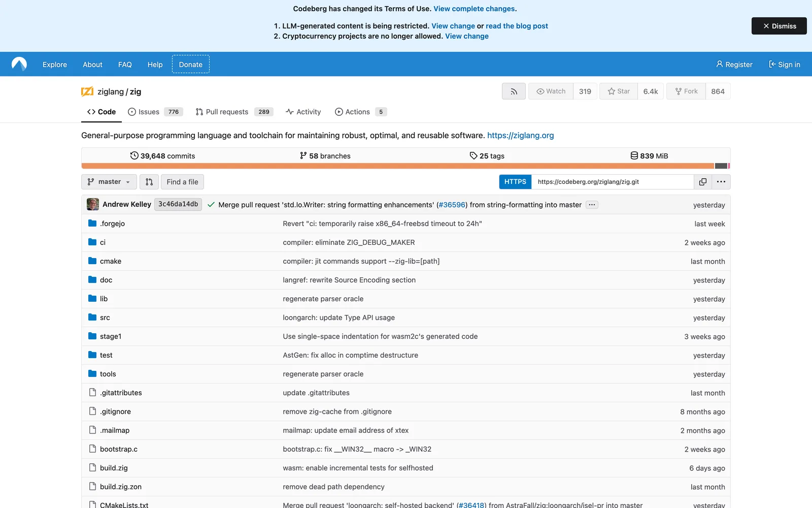This screenshot has height=508, width=812.
Task: Open the build.zig file
Action: tap(114, 468)
